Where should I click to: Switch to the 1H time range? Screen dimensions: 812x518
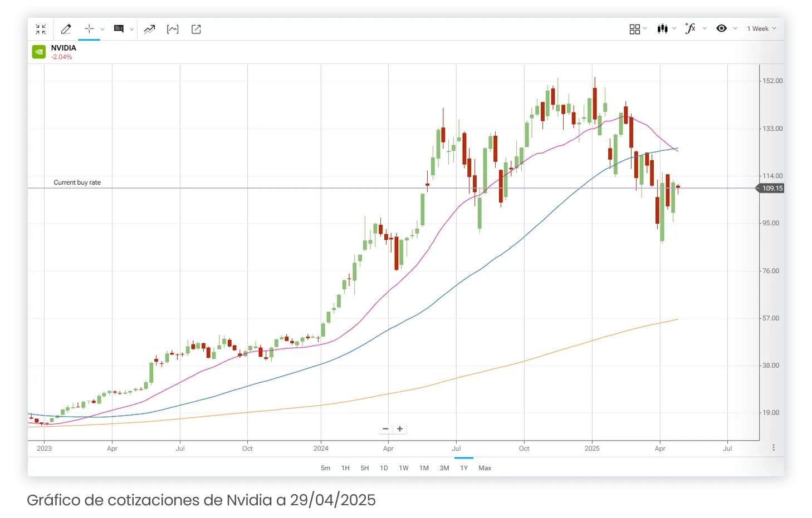(x=345, y=468)
